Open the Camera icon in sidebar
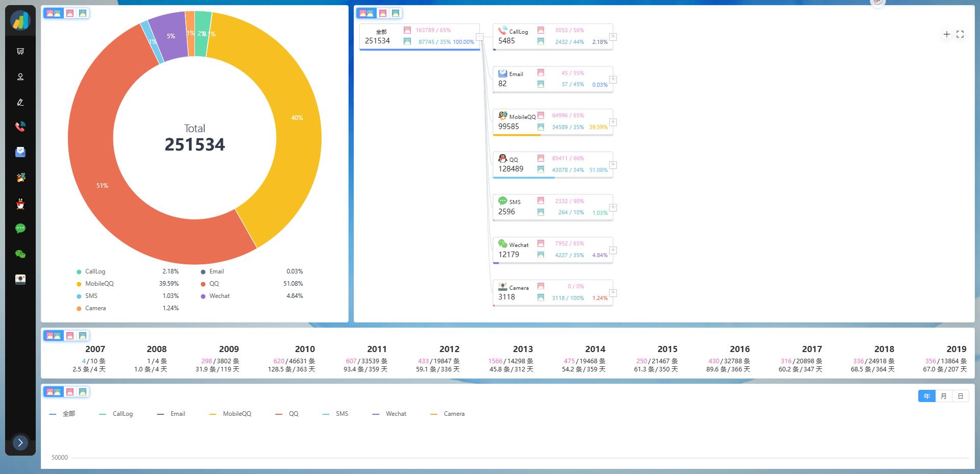 [20, 279]
